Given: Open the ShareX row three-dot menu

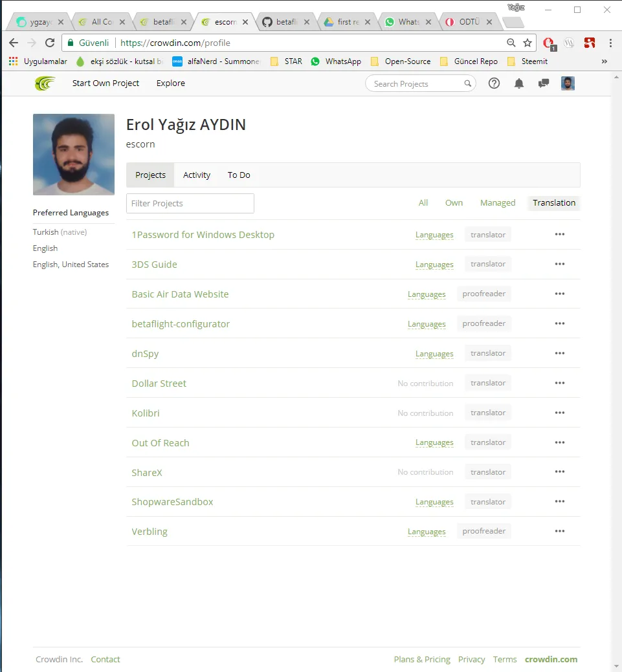Looking at the screenshot, I should (x=560, y=472).
